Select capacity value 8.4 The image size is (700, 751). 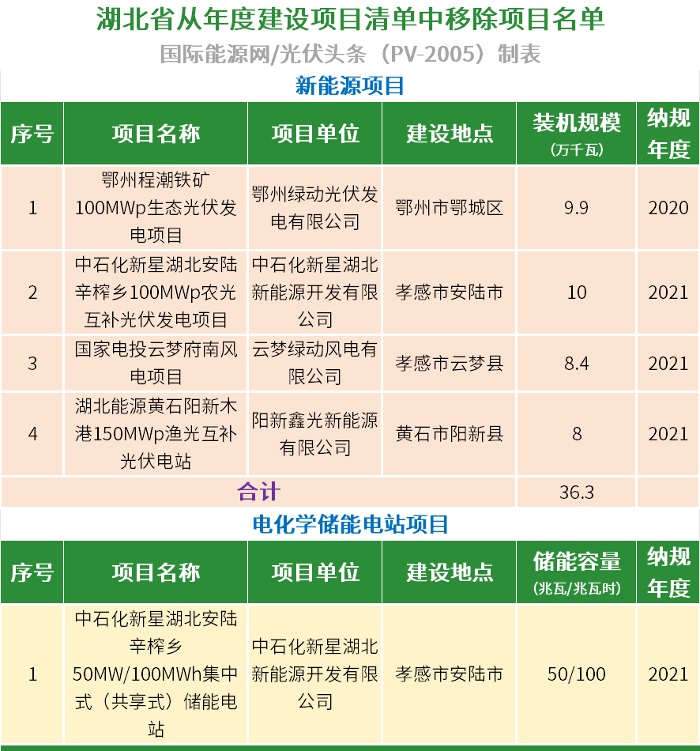click(577, 364)
